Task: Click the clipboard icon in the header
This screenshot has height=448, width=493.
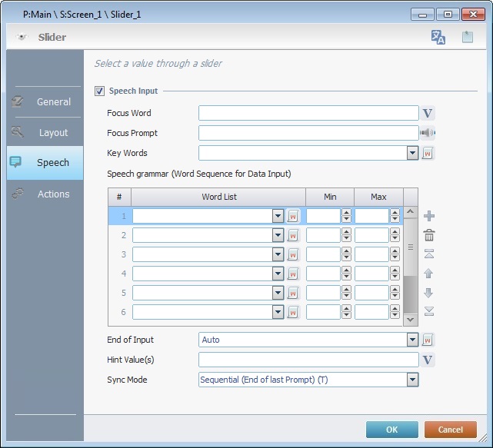Action: click(467, 37)
